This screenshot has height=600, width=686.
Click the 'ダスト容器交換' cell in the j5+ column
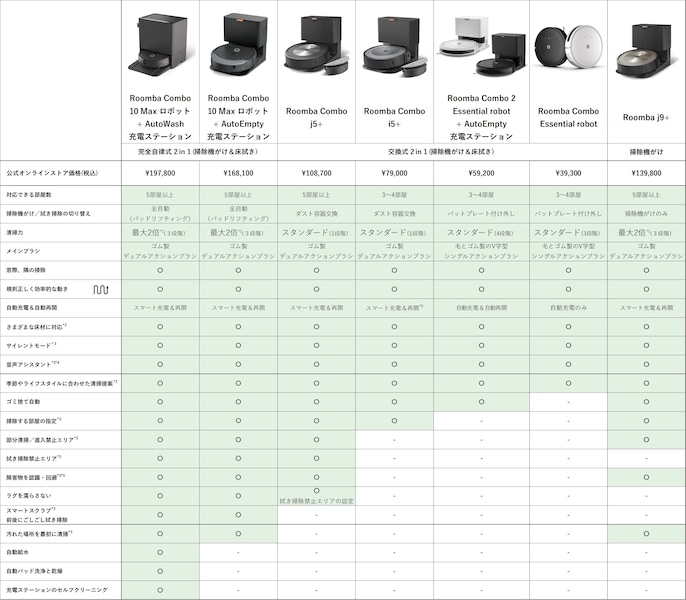click(316, 214)
